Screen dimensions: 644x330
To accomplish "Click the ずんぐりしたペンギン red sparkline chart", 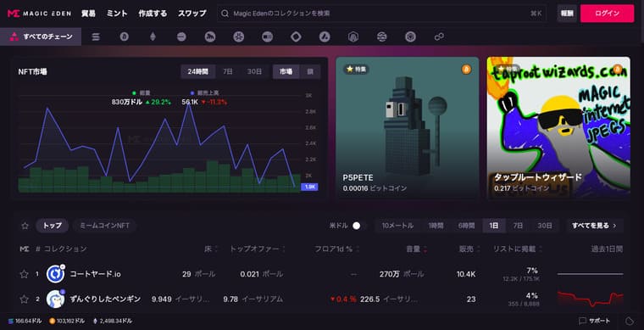I will coord(591,299).
